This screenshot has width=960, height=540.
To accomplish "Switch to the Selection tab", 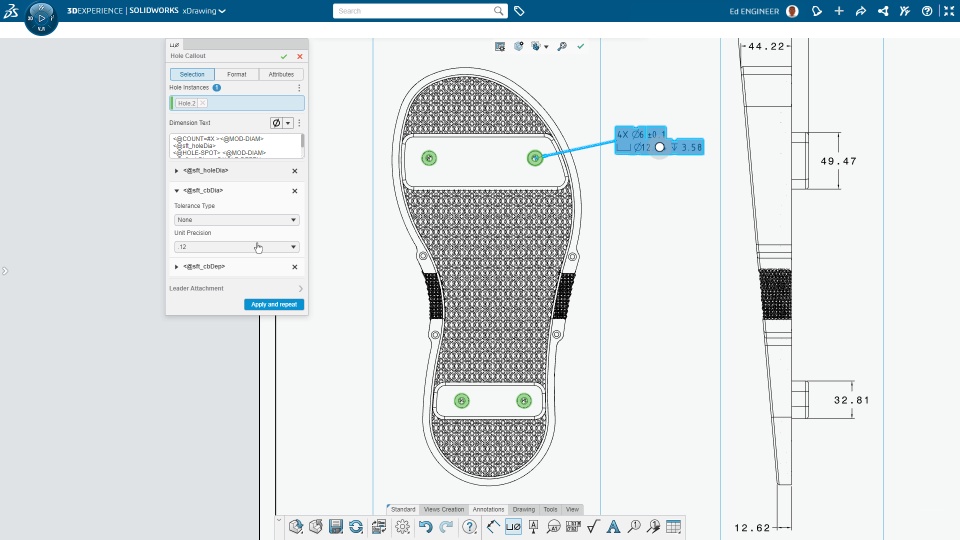I will [x=192, y=74].
